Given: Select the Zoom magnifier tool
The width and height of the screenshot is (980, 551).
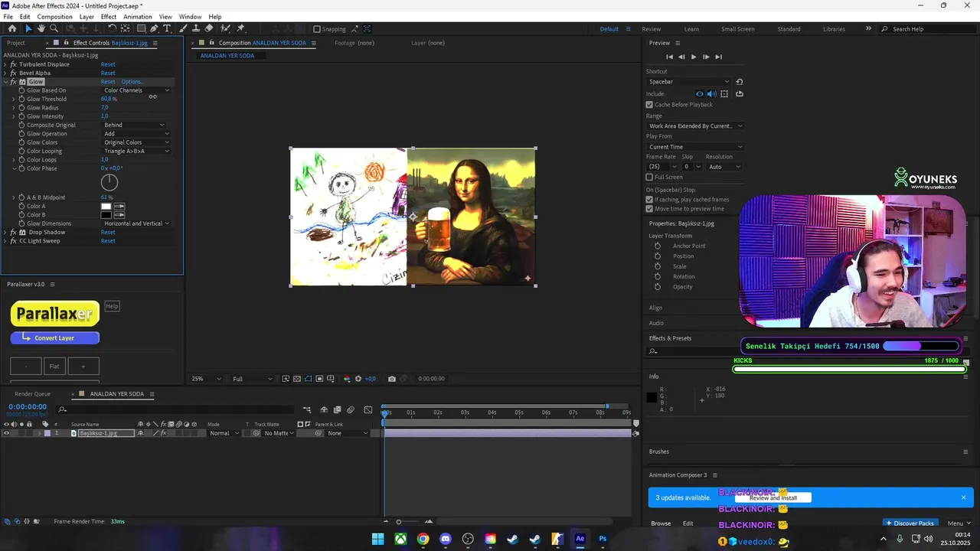Looking at the screenshot, I should [54, 28].
